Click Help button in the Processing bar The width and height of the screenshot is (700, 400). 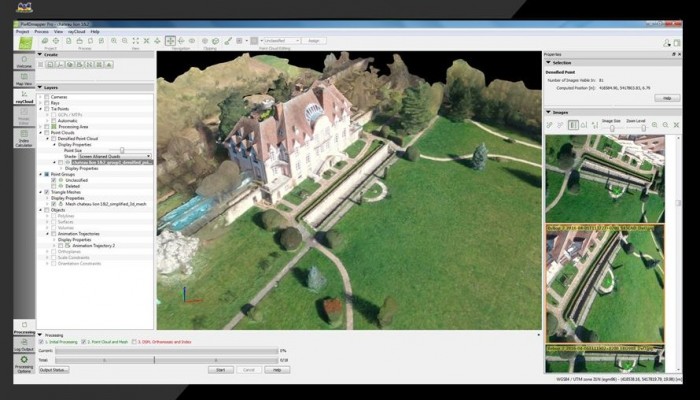(x=277, y=370)
